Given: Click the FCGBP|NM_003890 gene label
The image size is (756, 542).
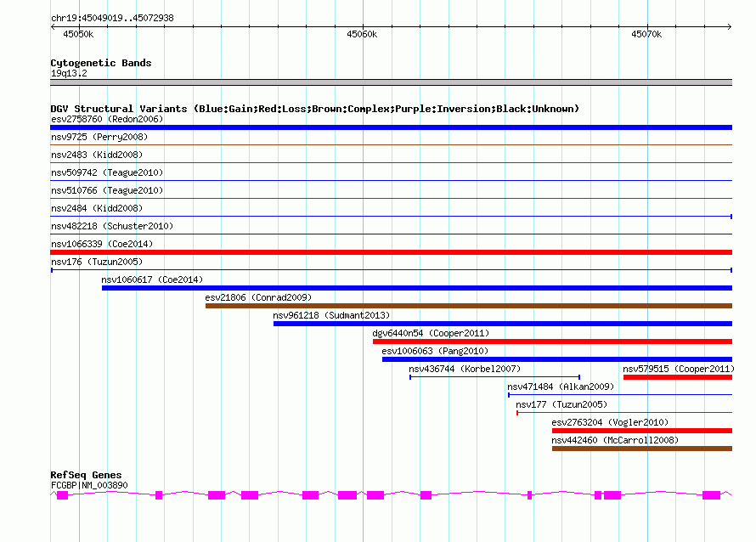Looking at the screenshot, I should [x=89, y=485].
